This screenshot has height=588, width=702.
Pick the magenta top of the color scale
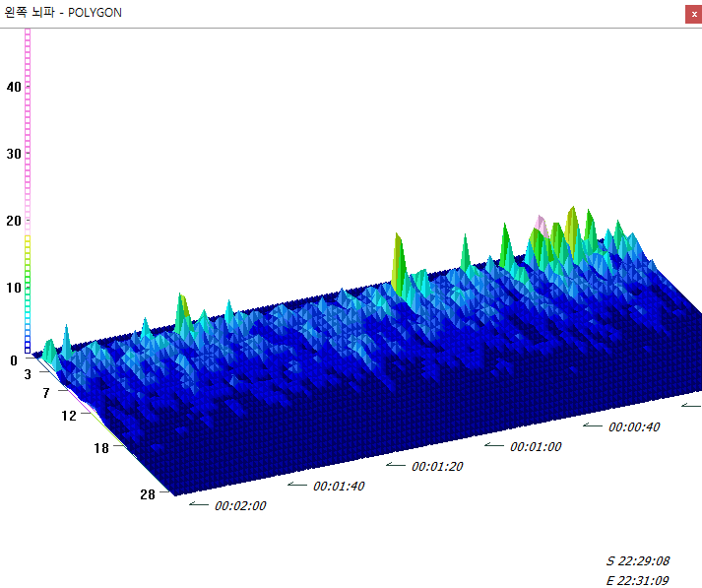(28, 39)
